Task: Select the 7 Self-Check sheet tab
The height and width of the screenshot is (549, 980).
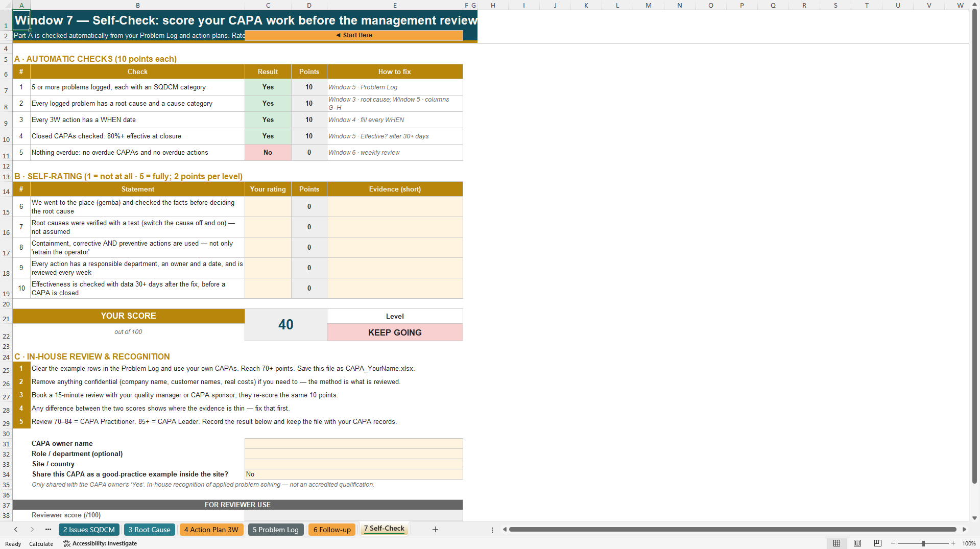Action: (384, 529)
